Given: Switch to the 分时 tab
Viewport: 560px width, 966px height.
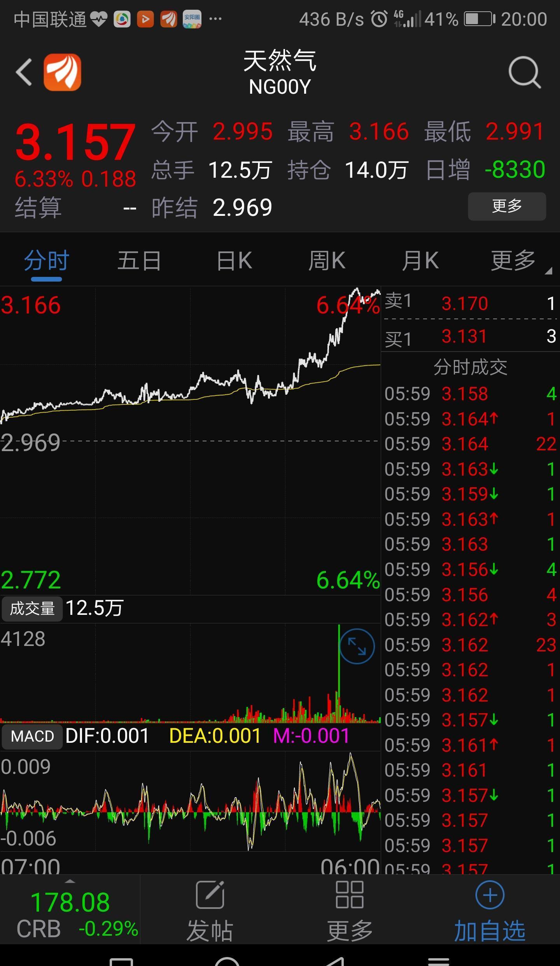Looking at the screenshot, I should pyautogui.click(x=47, y=261).
